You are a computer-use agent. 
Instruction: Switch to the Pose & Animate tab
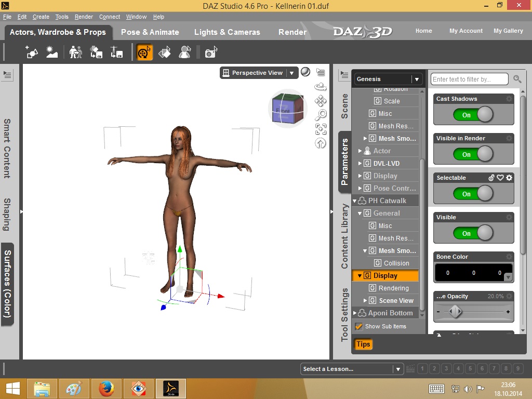[150, 32]
